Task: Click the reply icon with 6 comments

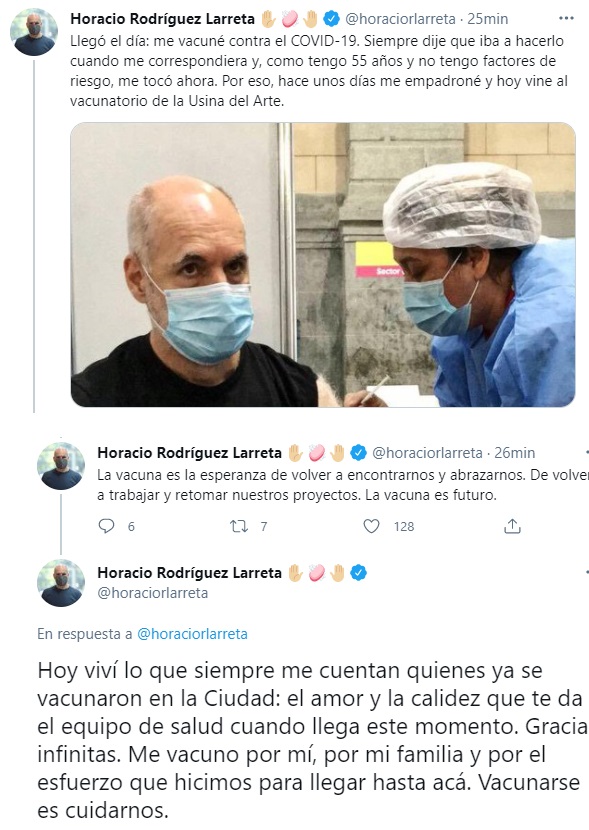Action: pos(106,526)
